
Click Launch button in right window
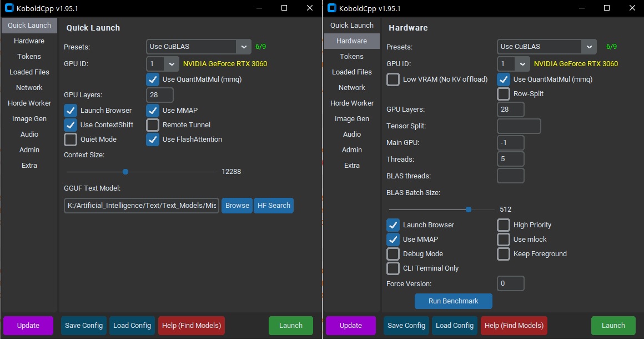[613, 326]
